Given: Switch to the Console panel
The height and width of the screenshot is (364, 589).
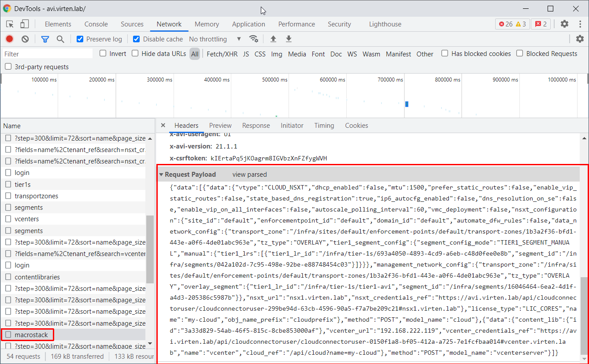Looking at the screenshot, I should (x=96, y=24).
